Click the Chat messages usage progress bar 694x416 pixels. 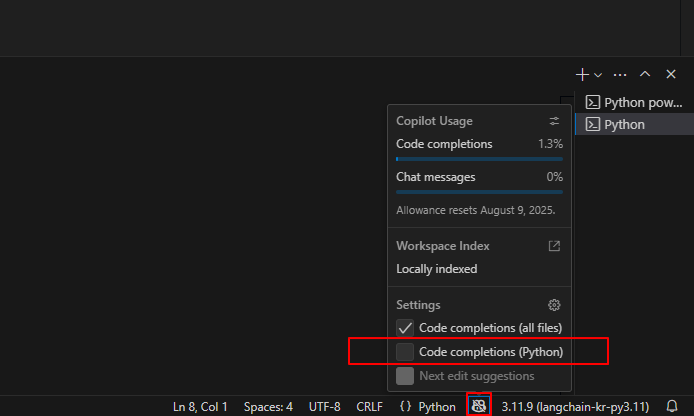479,192
